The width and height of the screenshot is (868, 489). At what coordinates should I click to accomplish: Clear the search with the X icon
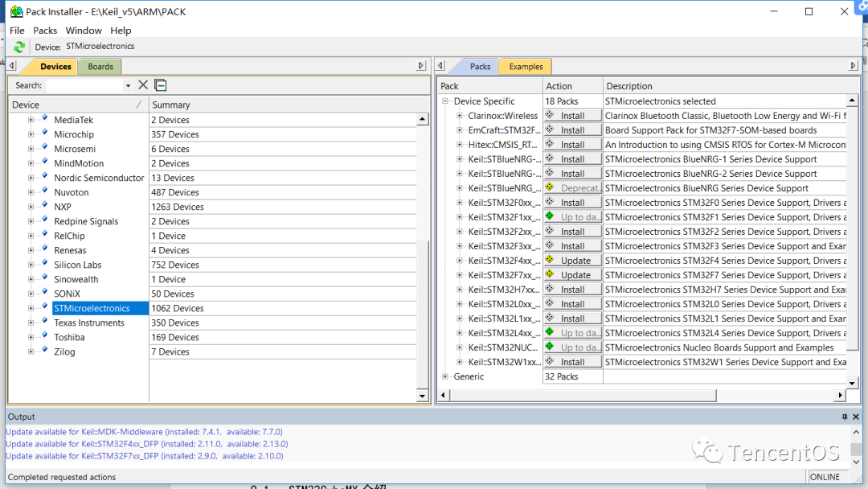(143, 85)
